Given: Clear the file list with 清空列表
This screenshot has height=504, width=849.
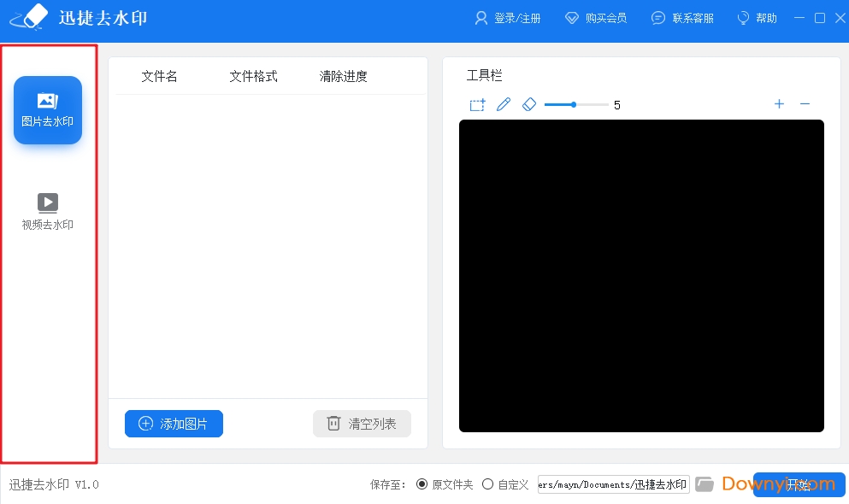Looking at the screenshot, I should pos(362,424).
